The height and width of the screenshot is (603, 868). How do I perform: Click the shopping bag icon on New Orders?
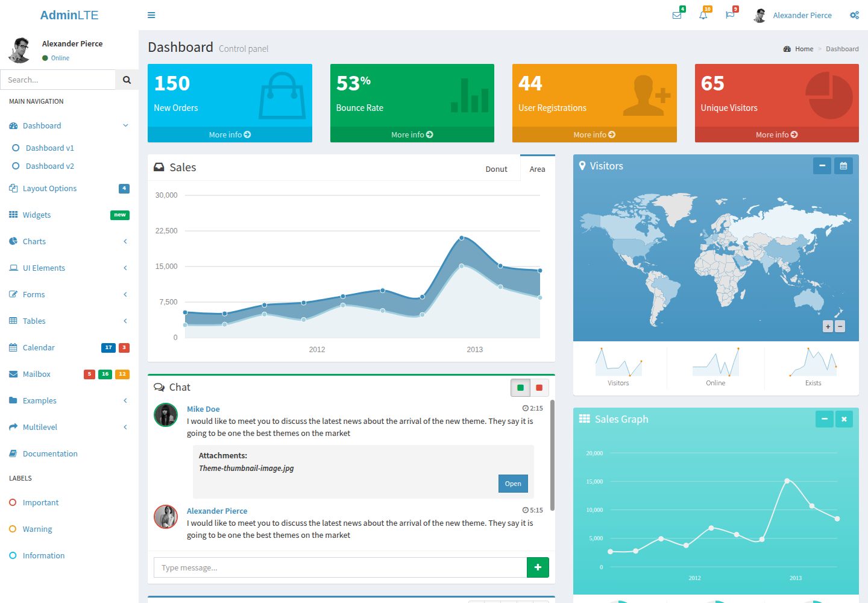282,95
